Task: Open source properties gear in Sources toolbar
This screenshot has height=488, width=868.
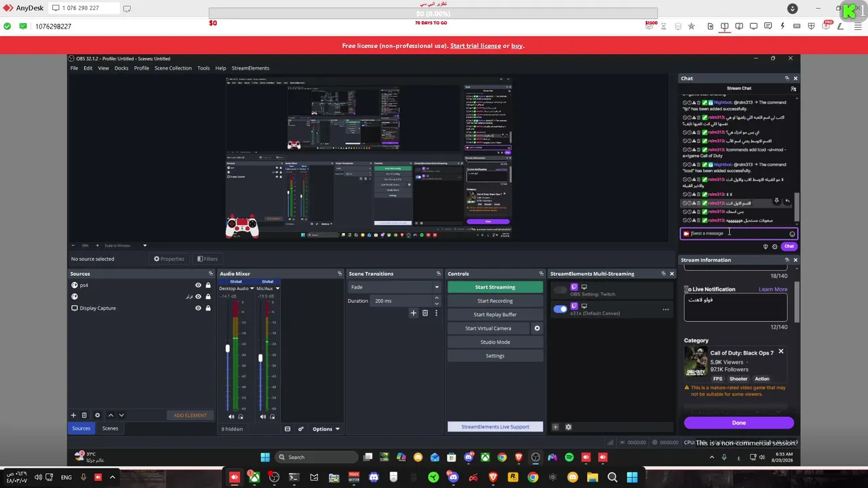Action: coord(97,415)
